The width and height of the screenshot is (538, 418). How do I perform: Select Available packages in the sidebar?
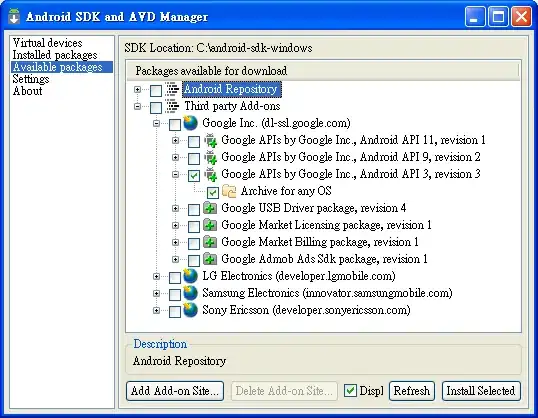point(62,67)
